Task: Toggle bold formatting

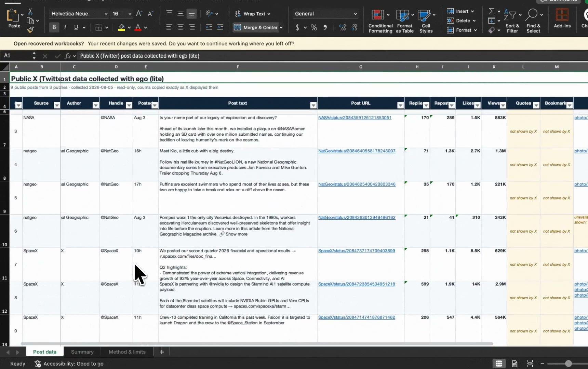Action: pos(54,27)
